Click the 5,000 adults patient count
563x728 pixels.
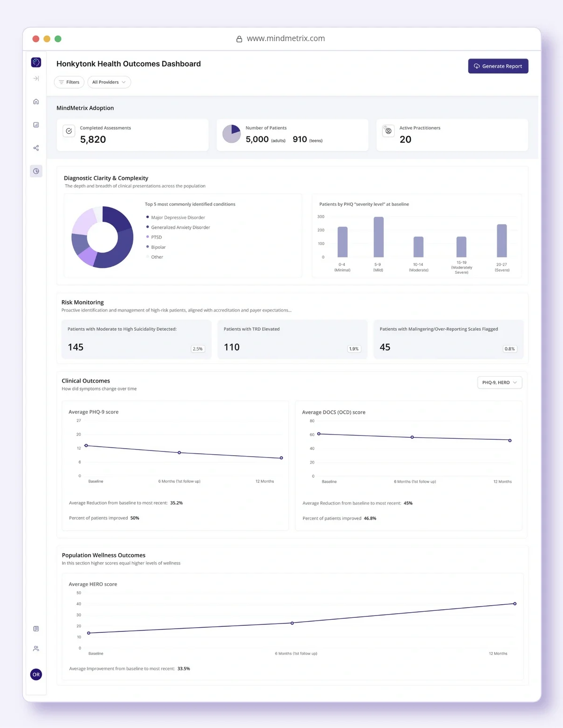tap(257, 139)
